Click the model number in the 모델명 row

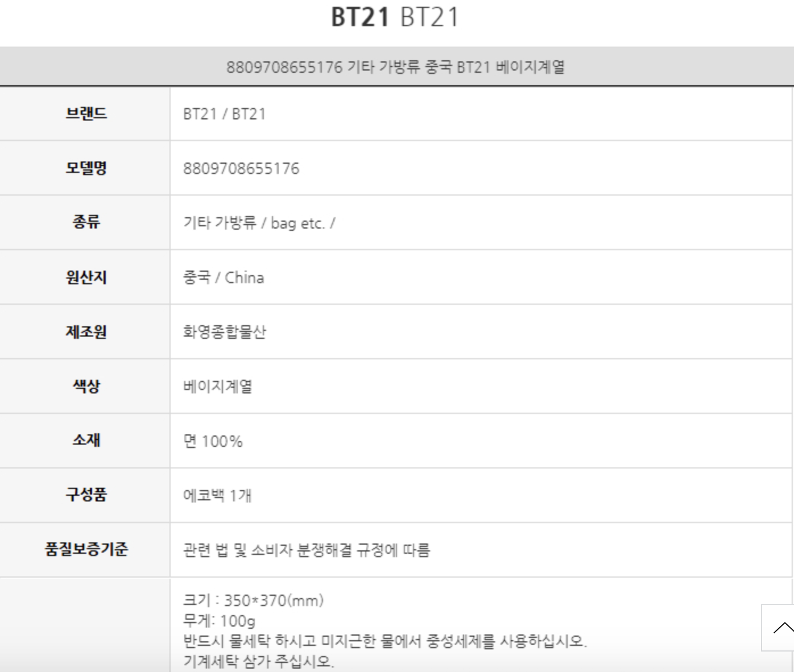click(x=241, y=169)
